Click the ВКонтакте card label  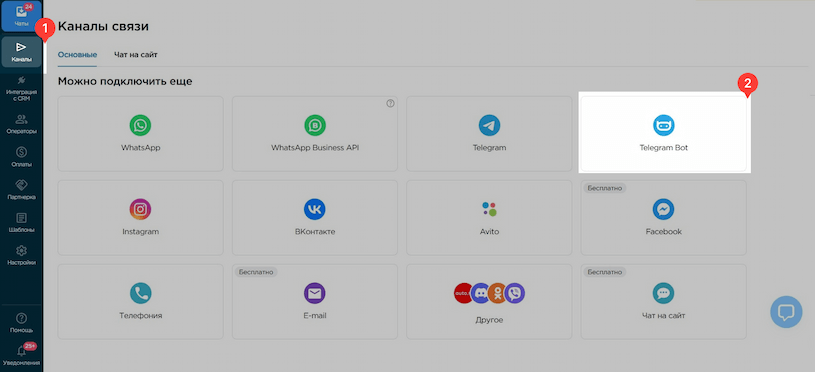(x=314, y=232)
